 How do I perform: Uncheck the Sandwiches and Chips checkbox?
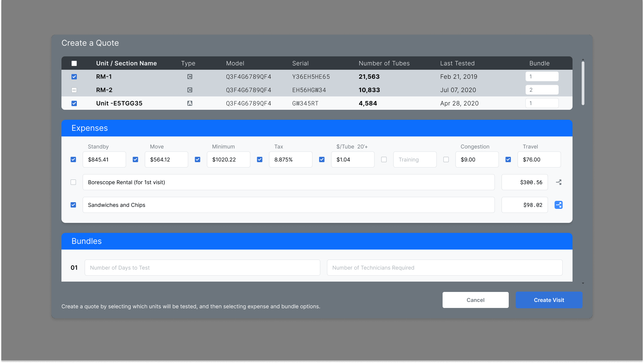73,205
